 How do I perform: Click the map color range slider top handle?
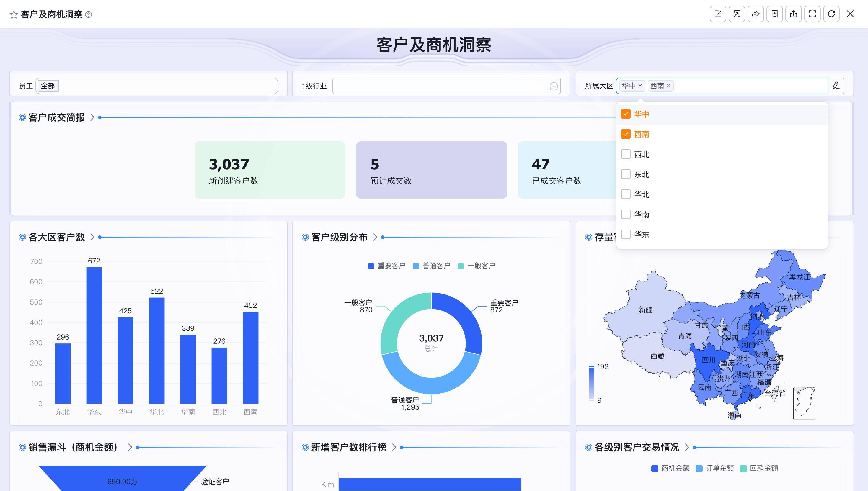[x=591, y=366]
